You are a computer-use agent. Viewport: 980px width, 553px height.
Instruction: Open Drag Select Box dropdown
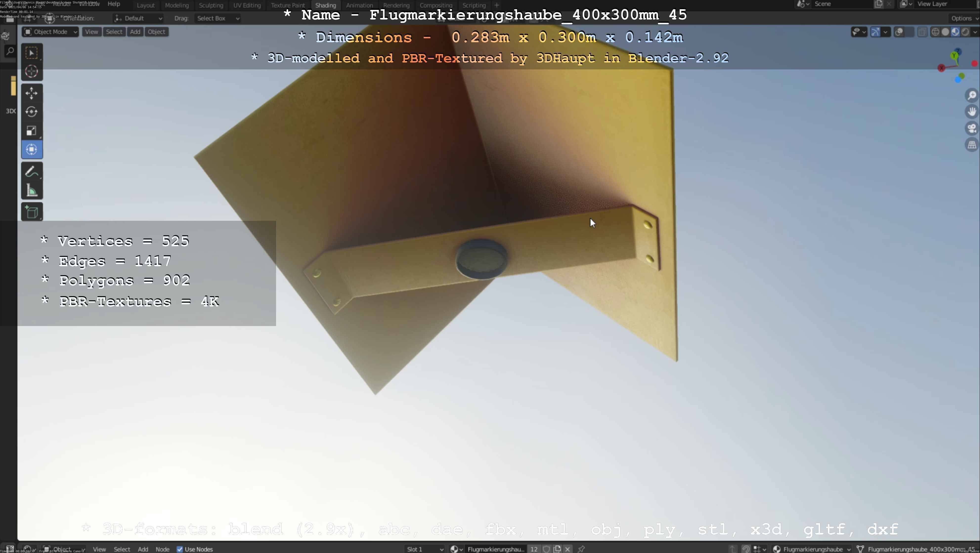tap(218, 18)
